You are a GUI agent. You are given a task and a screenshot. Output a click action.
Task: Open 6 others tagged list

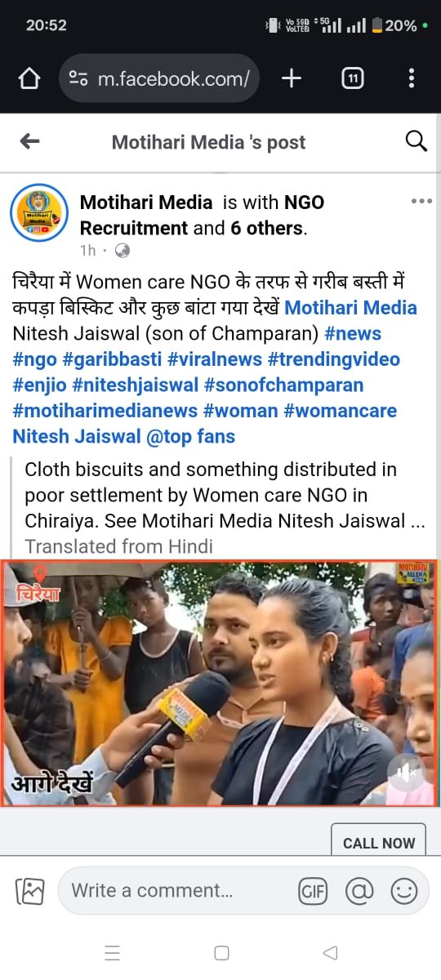pyautogui.click(x=267, y=228)
